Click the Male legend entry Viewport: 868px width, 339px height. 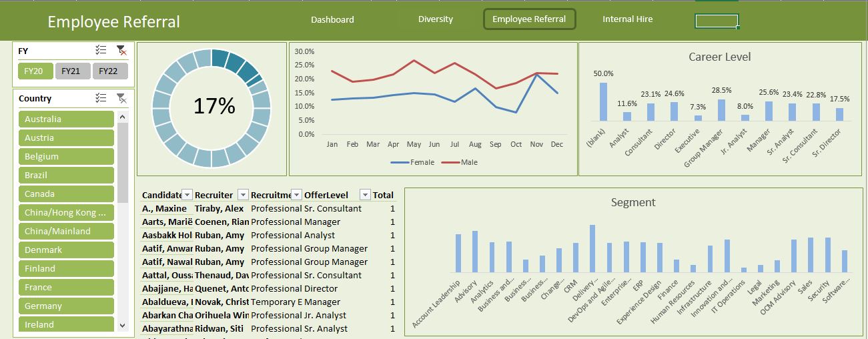(x=460, y=162)
